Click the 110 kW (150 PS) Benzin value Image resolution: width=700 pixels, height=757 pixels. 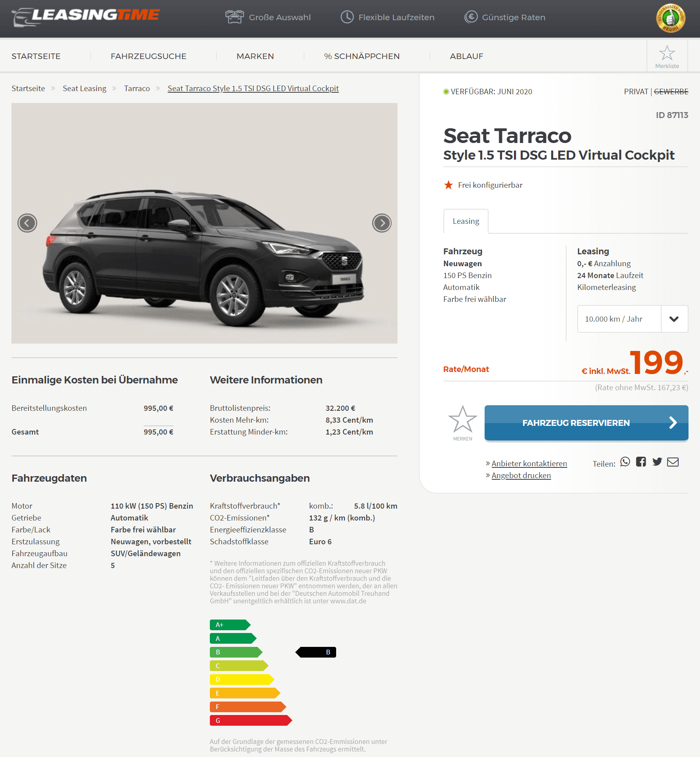tap(152, 506)
